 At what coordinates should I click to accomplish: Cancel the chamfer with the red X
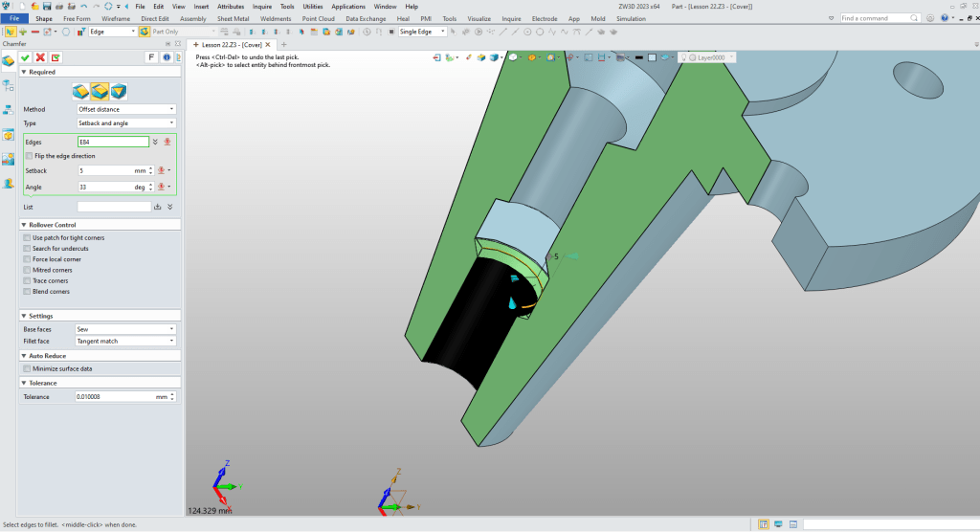point(40,57)
